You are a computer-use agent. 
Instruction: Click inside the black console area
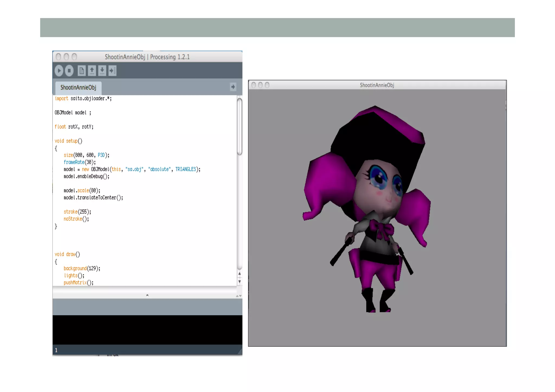point(147,329)
